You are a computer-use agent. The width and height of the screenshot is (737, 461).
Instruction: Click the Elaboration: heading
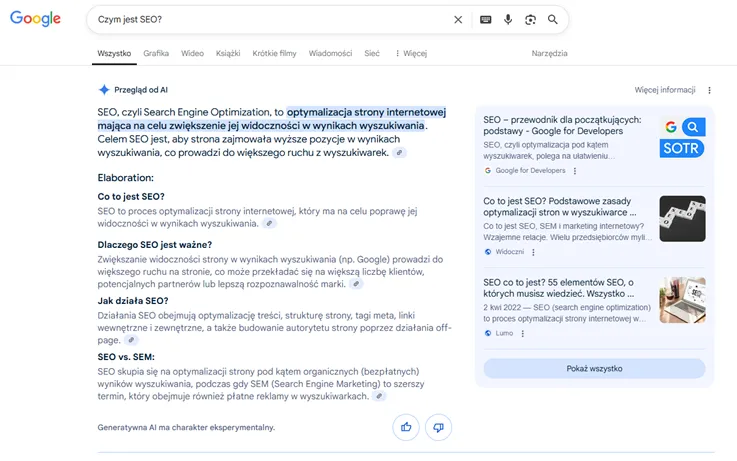point(125,178)
